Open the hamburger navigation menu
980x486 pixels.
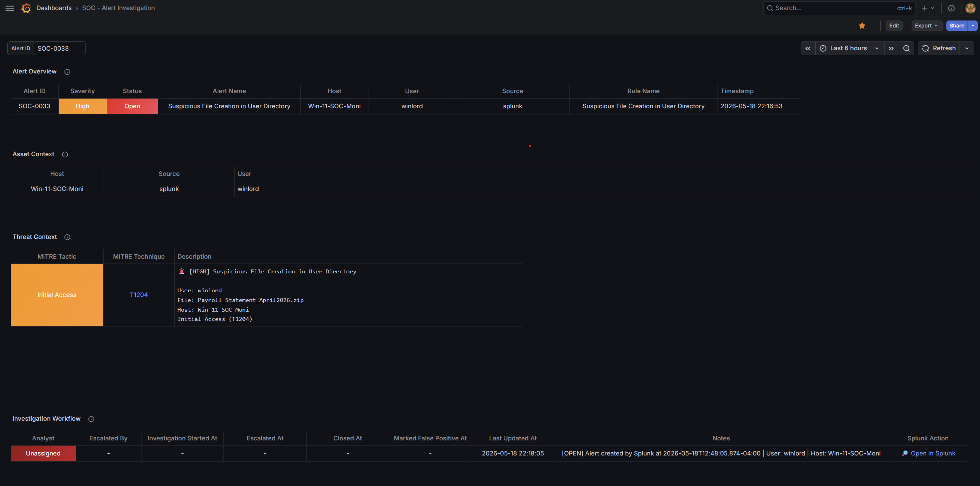click(10, 8)
